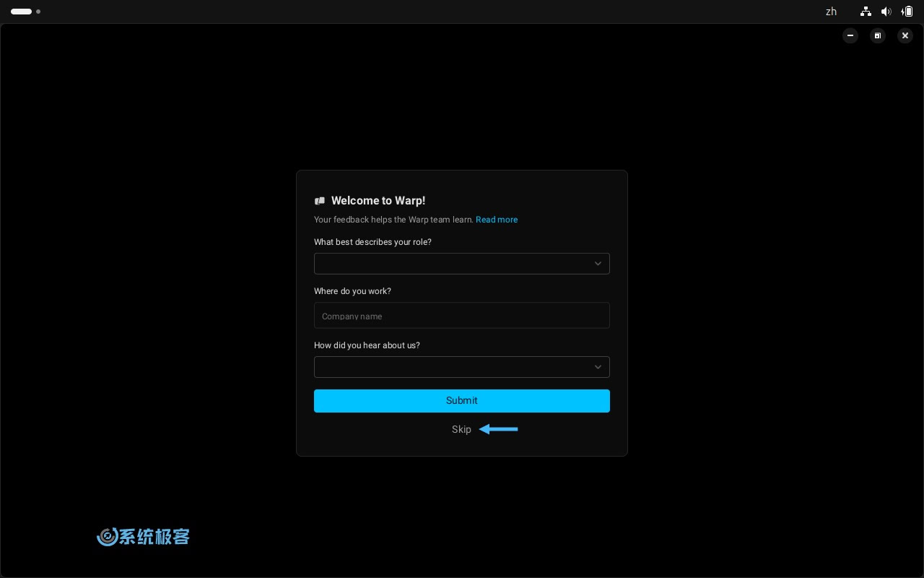Open the network status icon
Image resolution: width=924 pixels, height=578 pixels.
tap(866, 12)
